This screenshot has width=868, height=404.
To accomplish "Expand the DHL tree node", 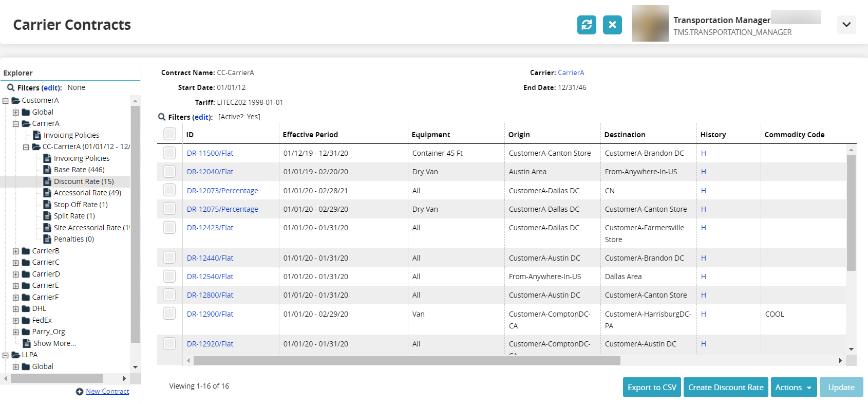I will coord(16,309).
